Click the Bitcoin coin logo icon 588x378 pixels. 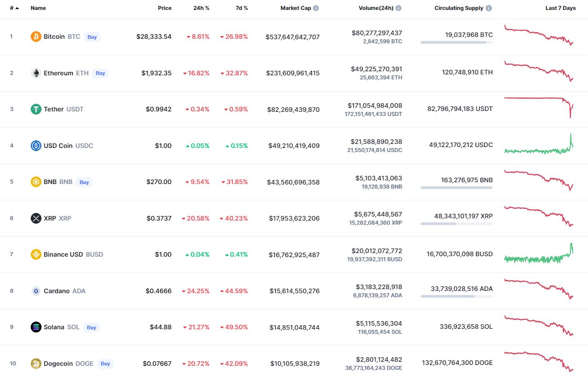[x=36, y=37]
